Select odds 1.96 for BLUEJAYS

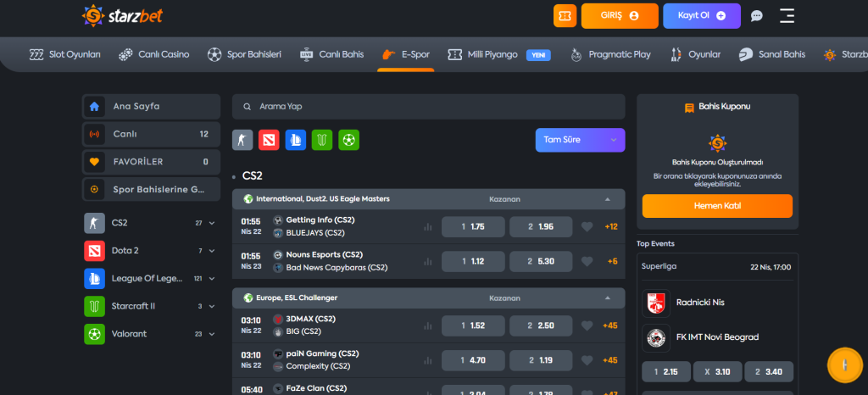[x=541, y=227]
